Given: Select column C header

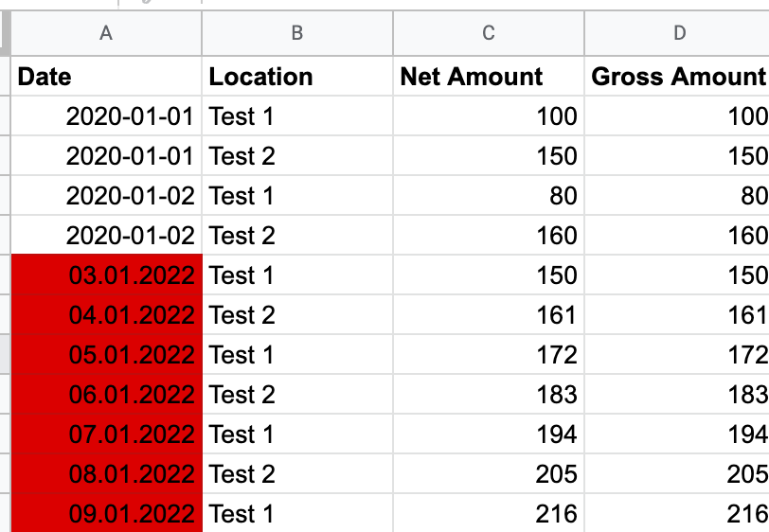Looking at the screenshot, I should click(x=489, y=33).
